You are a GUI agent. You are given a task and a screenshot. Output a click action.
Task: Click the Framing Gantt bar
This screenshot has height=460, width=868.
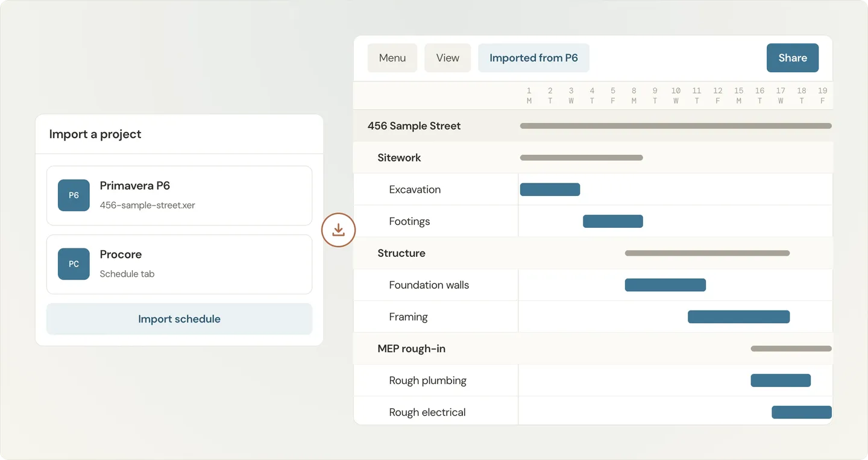point(739,317)
